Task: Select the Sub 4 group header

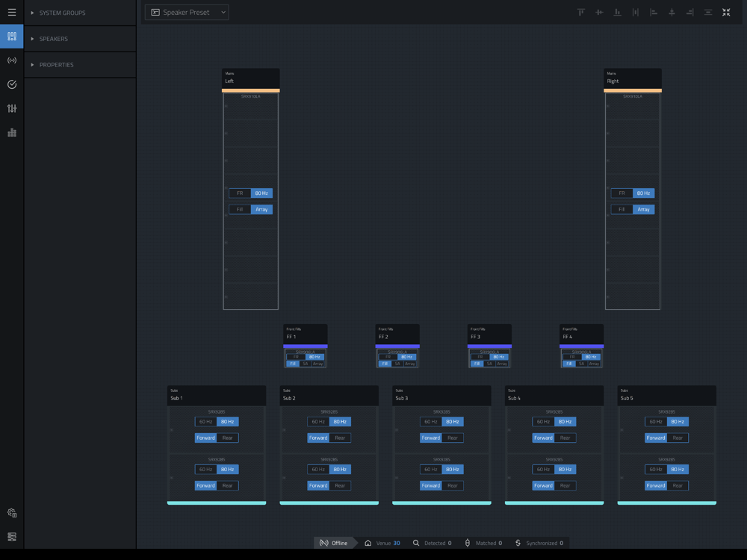Action: pos(554,395)
